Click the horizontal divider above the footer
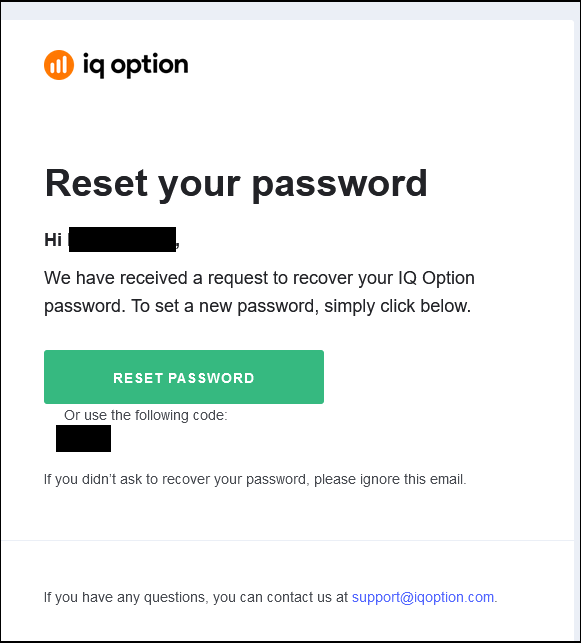The width and height of the screenshot is (581, 643). (x=287, y=540)
